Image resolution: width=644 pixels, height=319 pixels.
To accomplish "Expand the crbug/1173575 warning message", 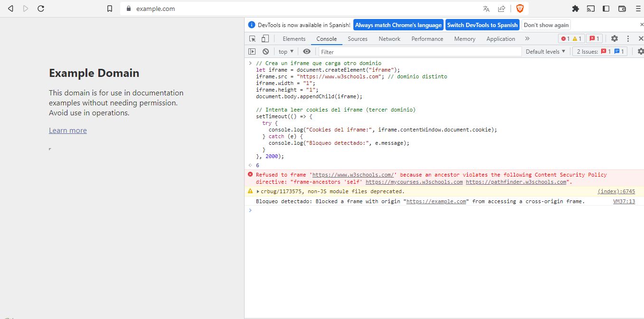I will click(258, 192).
